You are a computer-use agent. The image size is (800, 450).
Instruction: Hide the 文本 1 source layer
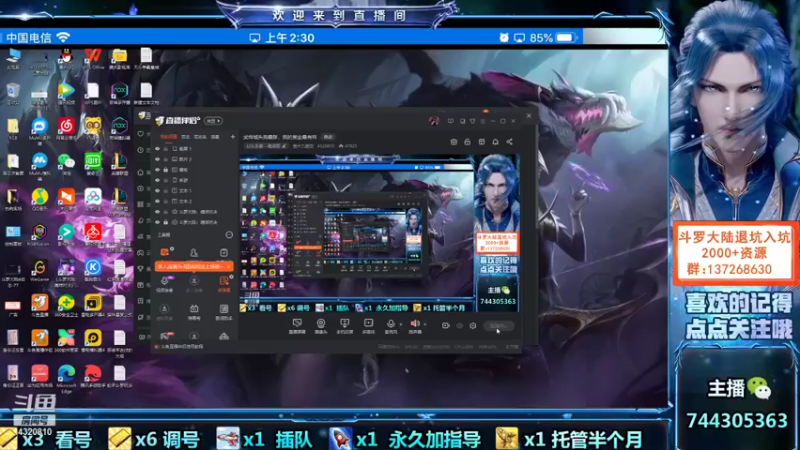coord(157,191)
